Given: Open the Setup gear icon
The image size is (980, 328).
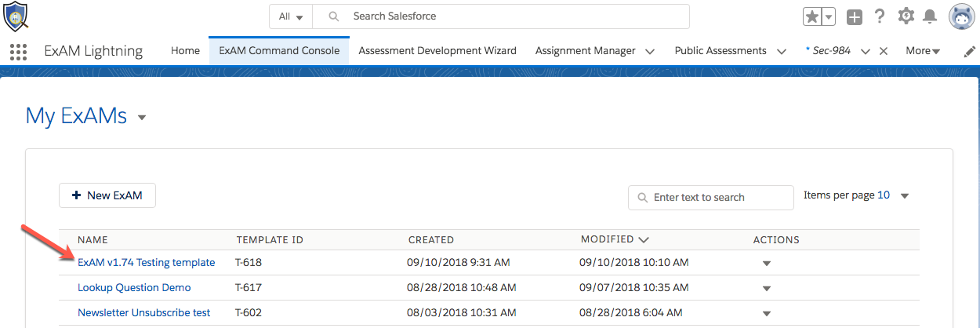Looking at the screenshot, I should [906, 16].
